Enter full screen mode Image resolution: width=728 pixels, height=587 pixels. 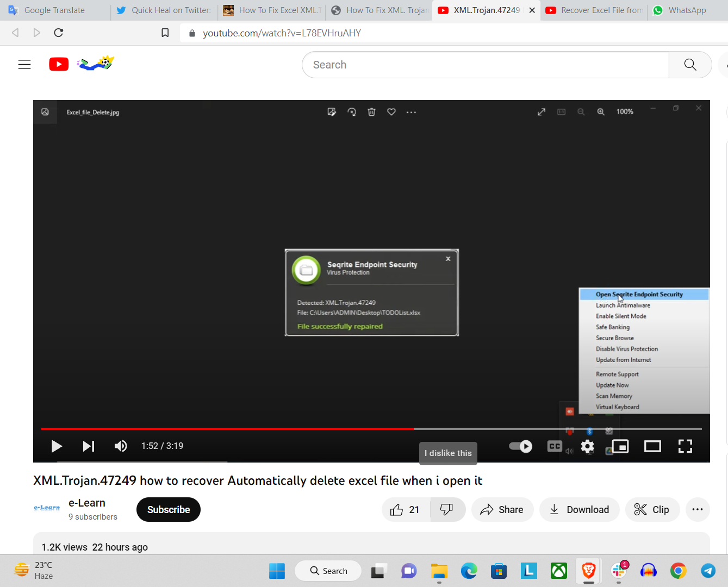pos(685,446)
